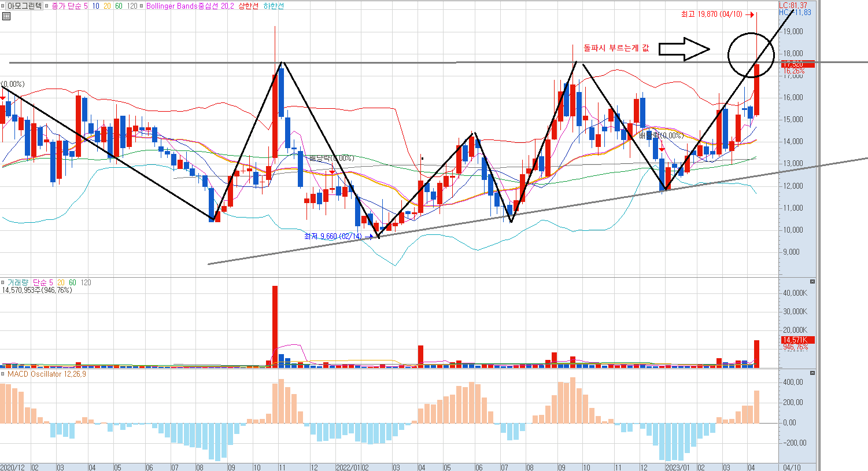
Task: Click the 04/10 date label at the axis end
Action: pos(792,467)
